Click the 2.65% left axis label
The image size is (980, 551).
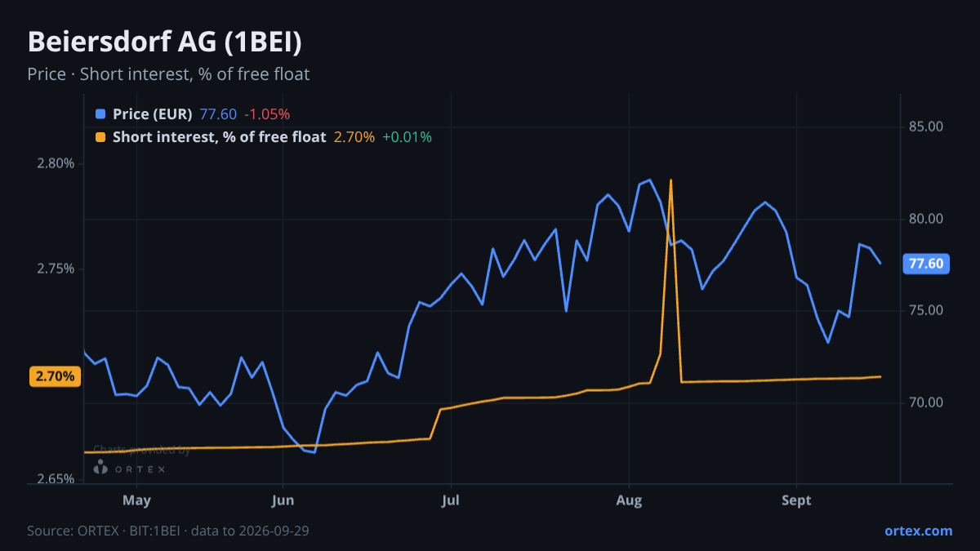(55, 479)
